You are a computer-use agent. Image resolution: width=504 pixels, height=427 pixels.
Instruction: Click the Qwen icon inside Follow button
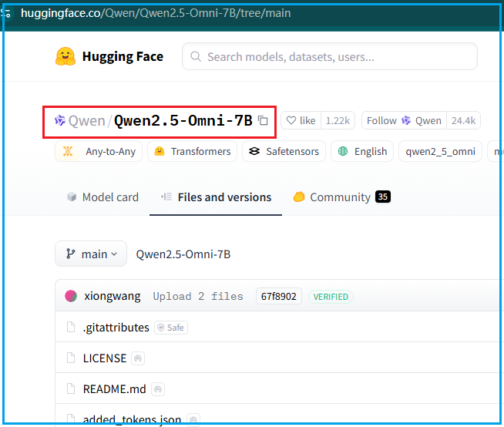(406, 120)
